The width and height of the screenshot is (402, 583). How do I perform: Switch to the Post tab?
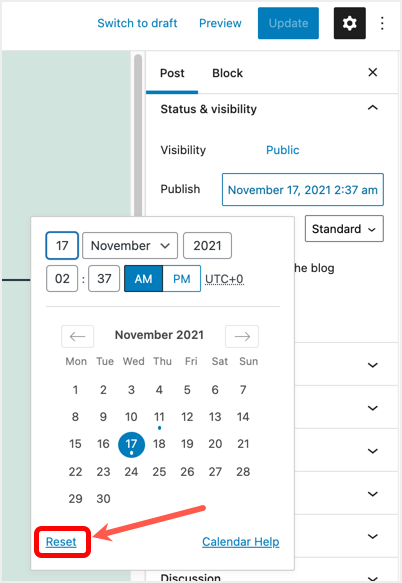point(172,73)
